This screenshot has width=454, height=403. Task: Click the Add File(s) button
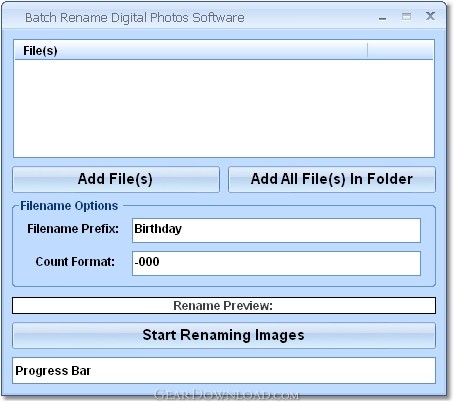click(x=116, y=179)
